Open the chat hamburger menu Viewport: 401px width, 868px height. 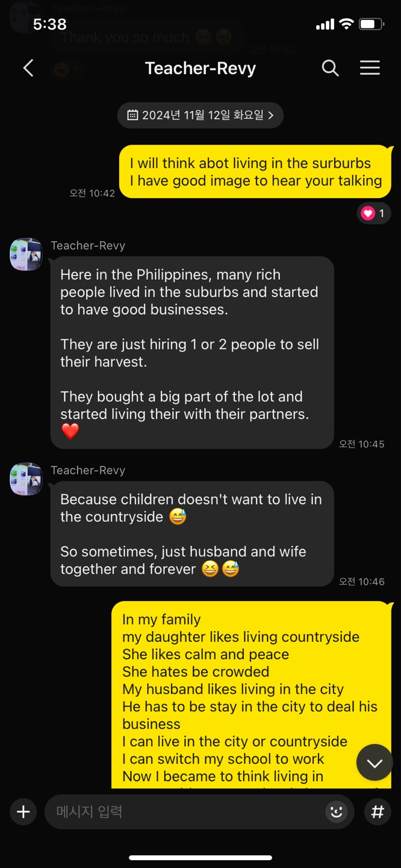[370, 68]
